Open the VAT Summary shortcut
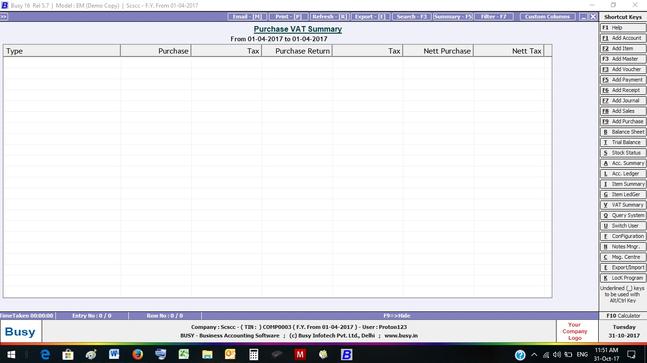Viewport: 647px width, 363px height. (623, 205)
